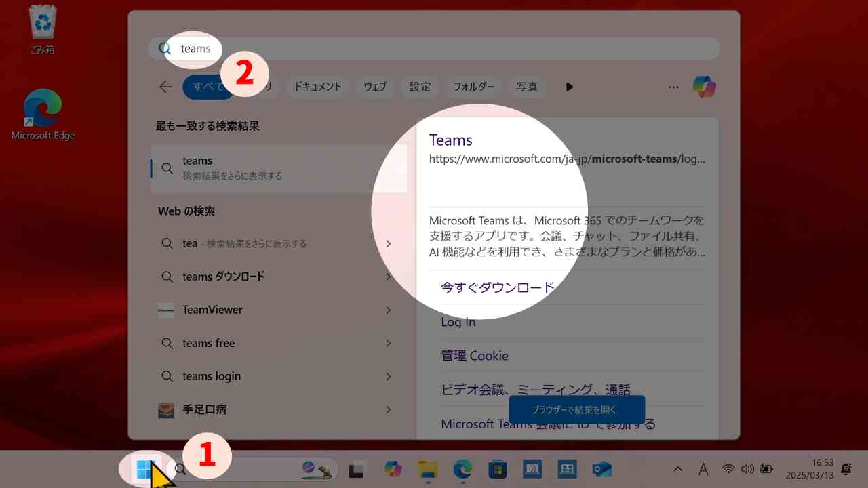The height and width of the screenshot is (488, 868).
Task: Open the Microsoft Store taskbar icon
Action: point(497,468)
